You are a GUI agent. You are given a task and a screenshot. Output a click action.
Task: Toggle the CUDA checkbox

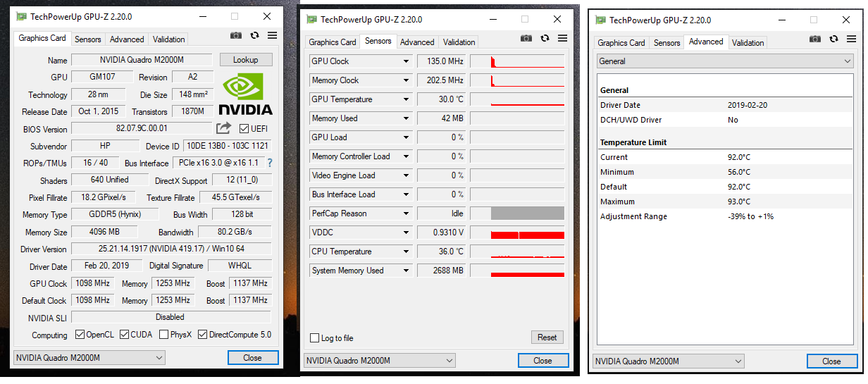coord(124,335)
